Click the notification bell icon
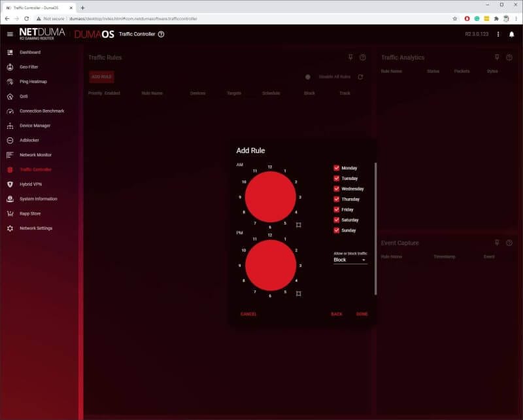This screenshot has height=420, width=523. pyautogui.click(x=511, y=34)
